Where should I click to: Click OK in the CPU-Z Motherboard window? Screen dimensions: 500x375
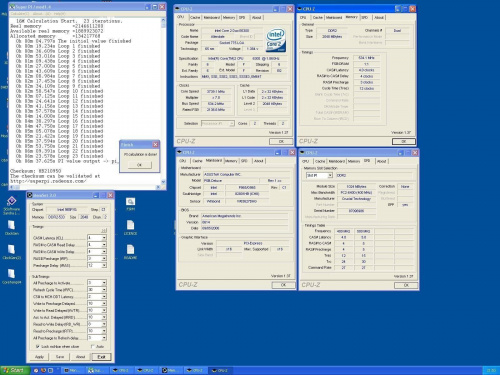coord(283,285)
